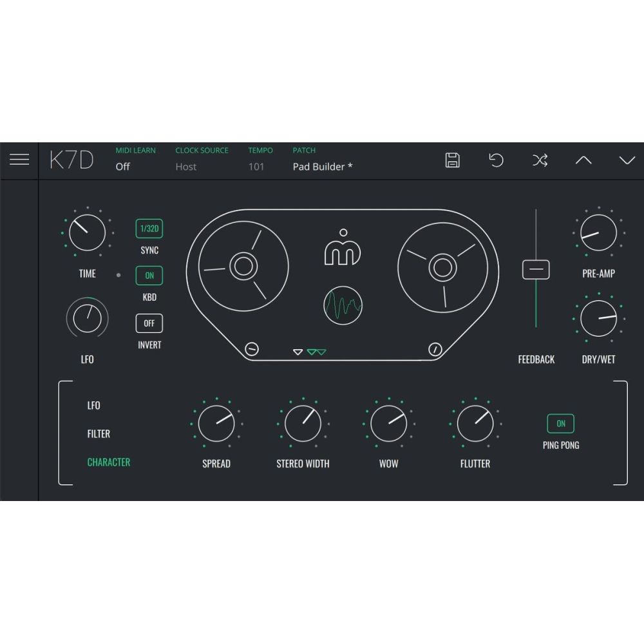Image resolution: width=644 pixels, height=644 pixels.
Task: Click the green waveform scope circle
Action: 343,305
